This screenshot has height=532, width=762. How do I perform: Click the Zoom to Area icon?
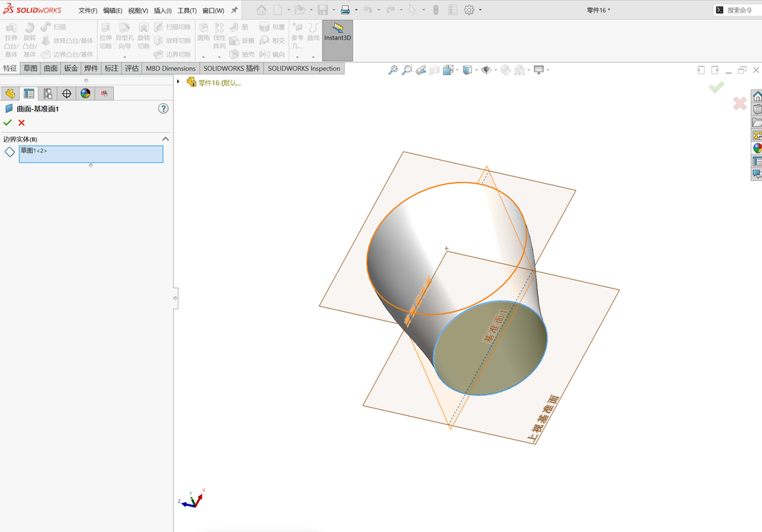[x=407, y=70]
